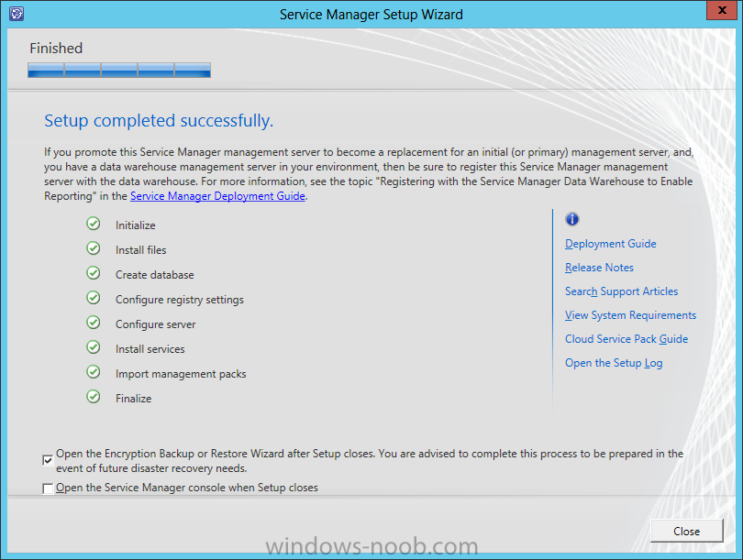Click the green checkmark next to Install services
Viewport: 743px width, 560px height.
click(x=94, y=347)
